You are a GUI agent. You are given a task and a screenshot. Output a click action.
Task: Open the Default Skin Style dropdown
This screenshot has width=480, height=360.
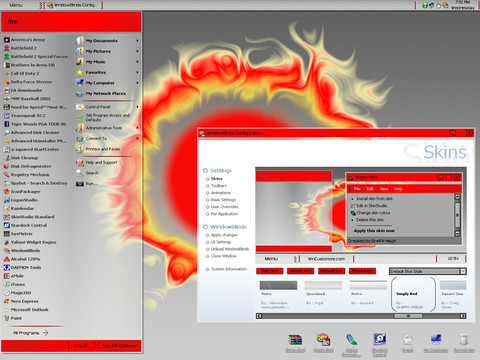click(x=463, y=271)
